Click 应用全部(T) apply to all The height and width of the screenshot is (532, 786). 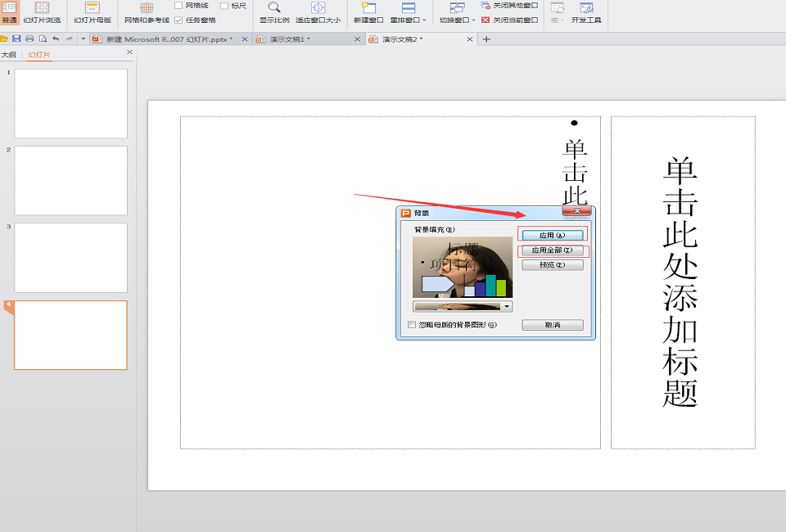click(x=553, y=250)
